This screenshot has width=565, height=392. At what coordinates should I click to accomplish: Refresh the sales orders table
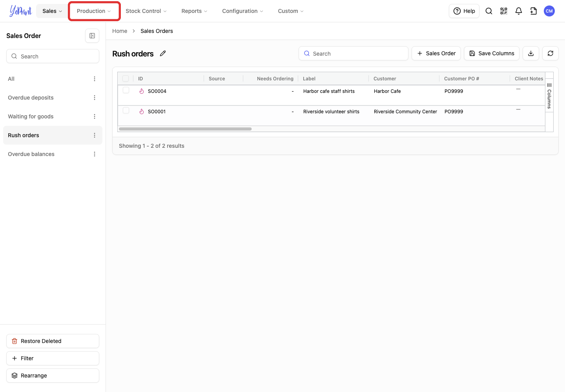pyautogui.click(x=550, y=53)
